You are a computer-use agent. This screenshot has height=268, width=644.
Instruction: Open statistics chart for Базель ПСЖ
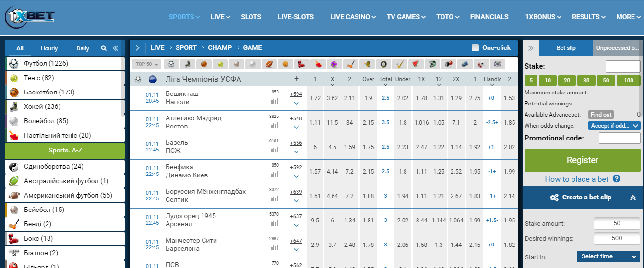click(275, 150)
